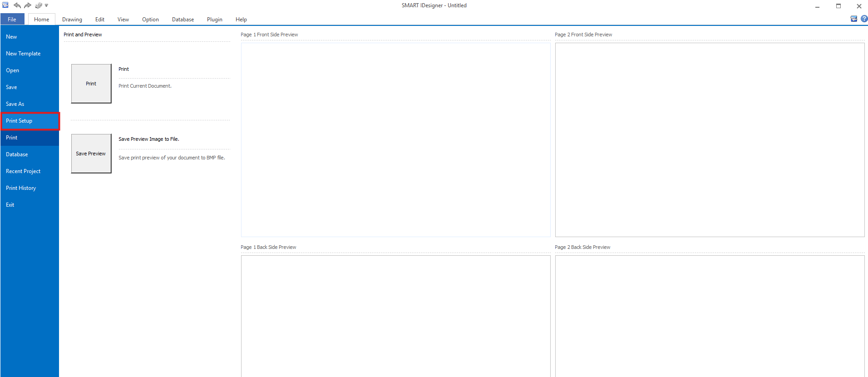The image size is (868, 377).
Task: Choose Save in the File sidebar
Action: point(30,87)
